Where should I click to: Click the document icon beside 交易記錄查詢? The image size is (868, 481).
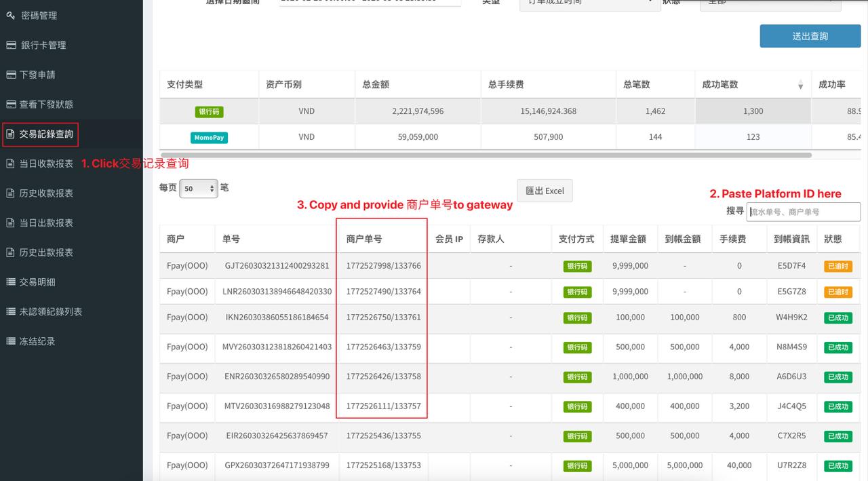[x=10, y=134]
